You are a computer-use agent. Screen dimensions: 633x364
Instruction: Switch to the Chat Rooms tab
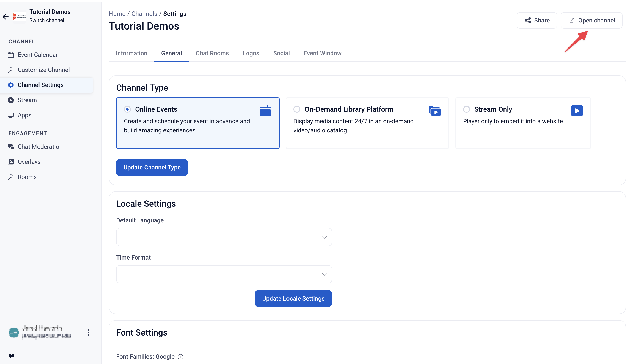(212, 53)
